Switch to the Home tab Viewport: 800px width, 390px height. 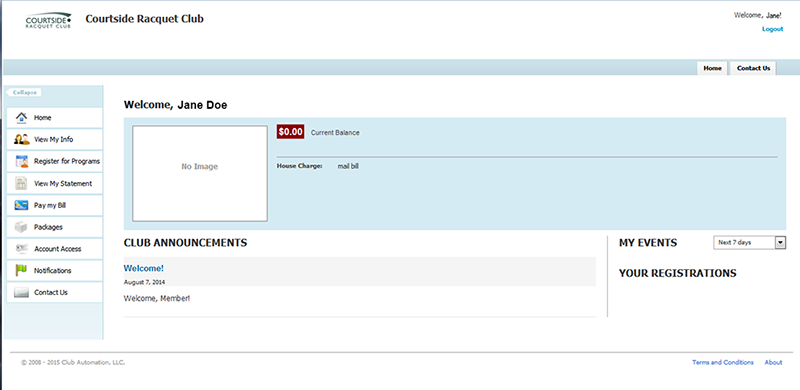click(x=712, y=68)
